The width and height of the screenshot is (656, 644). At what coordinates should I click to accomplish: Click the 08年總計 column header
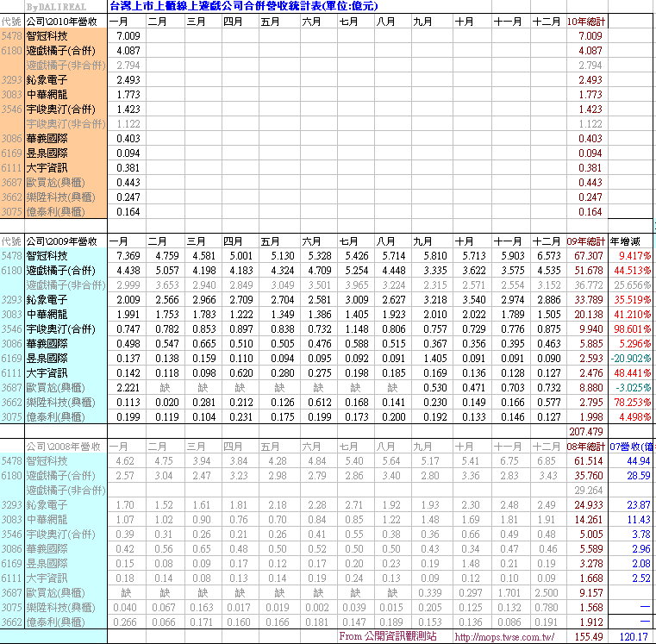(586, 447)
